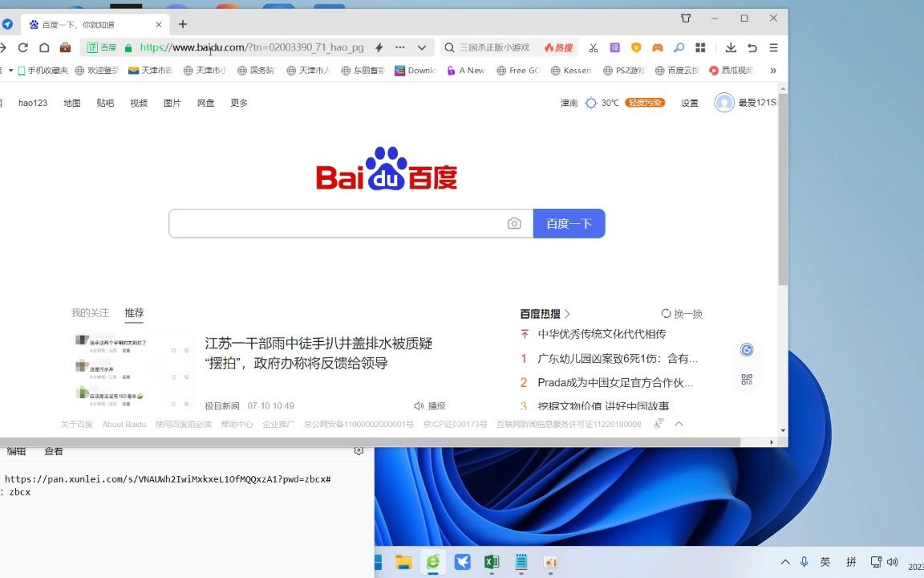This screenshot has width=924, height=578.
Task: Open the skin shirt icon in title bar
Action: pos(686,18)
